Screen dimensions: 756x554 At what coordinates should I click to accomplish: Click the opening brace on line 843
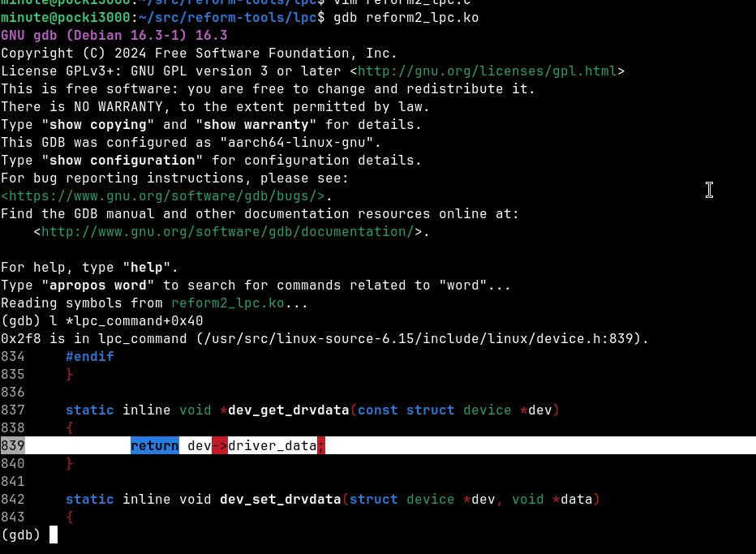coord(70,517)
